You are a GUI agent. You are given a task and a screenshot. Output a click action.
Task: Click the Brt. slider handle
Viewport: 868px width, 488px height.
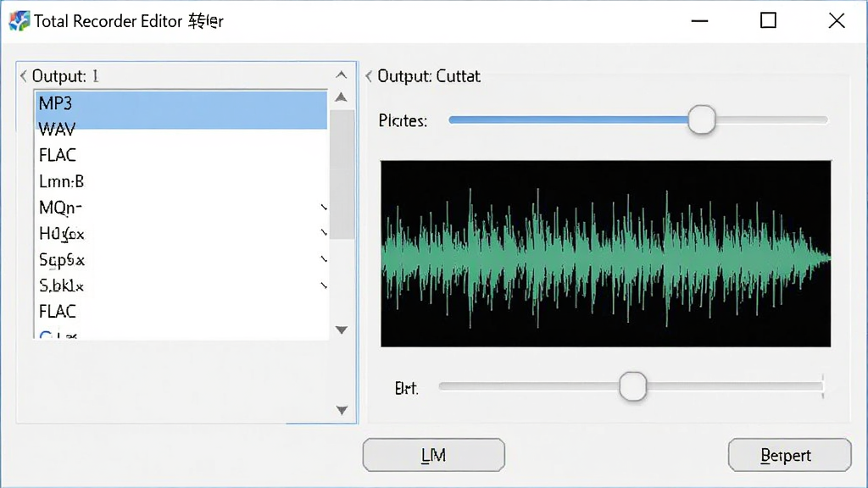pyautogui.click(x=632, y=386)
